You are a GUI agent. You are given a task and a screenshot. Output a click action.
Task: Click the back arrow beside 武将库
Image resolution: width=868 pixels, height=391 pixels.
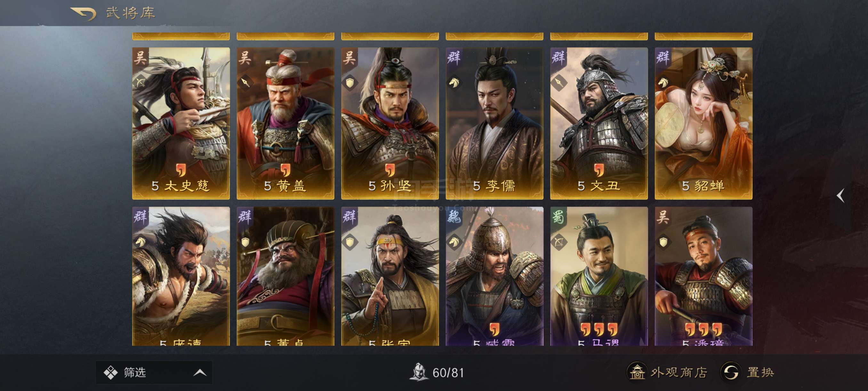(83, 14)
